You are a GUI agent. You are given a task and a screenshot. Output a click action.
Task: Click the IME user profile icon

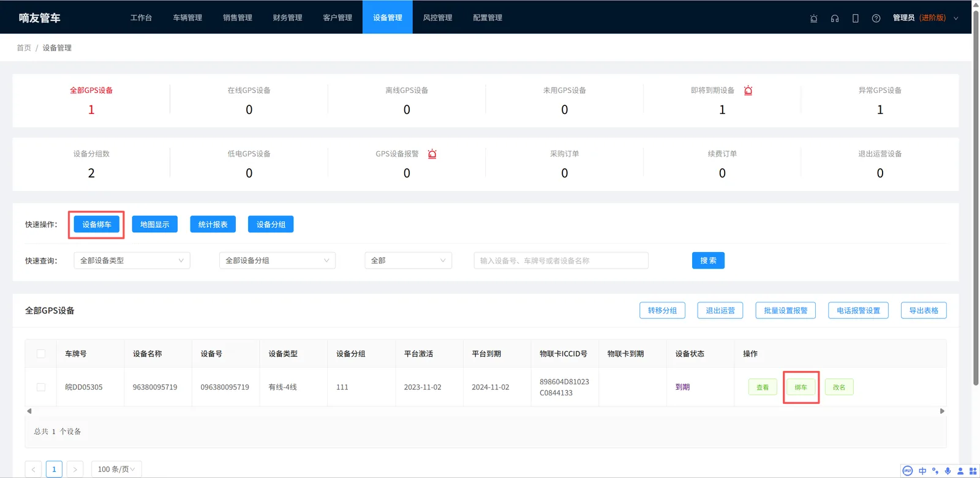[960, 471]
